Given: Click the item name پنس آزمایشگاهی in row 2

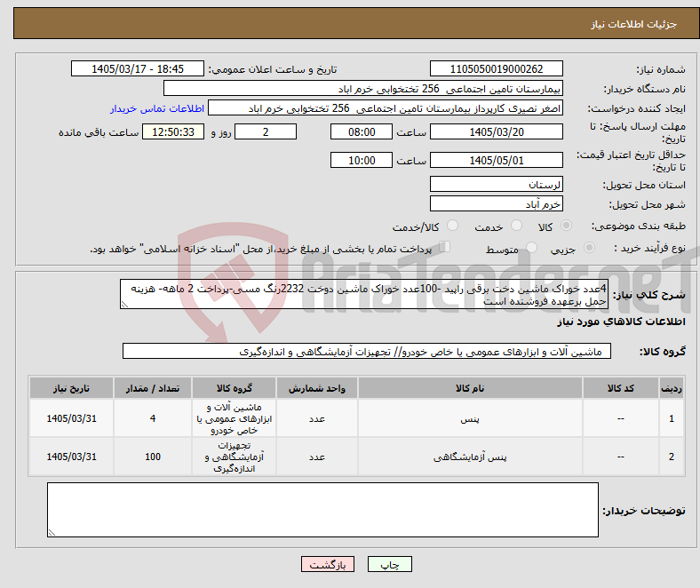Looking at the screenshot, I should coord(470,457).
